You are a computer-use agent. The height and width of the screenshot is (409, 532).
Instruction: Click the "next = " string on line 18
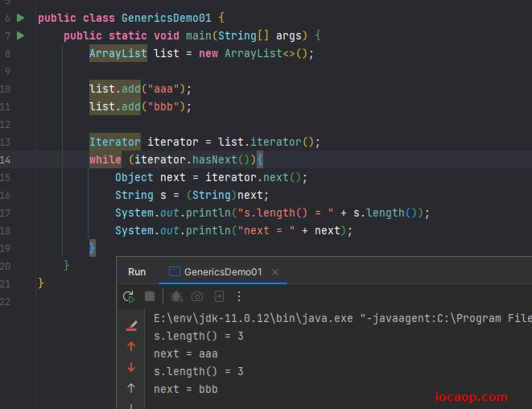(x=266, y=230)
